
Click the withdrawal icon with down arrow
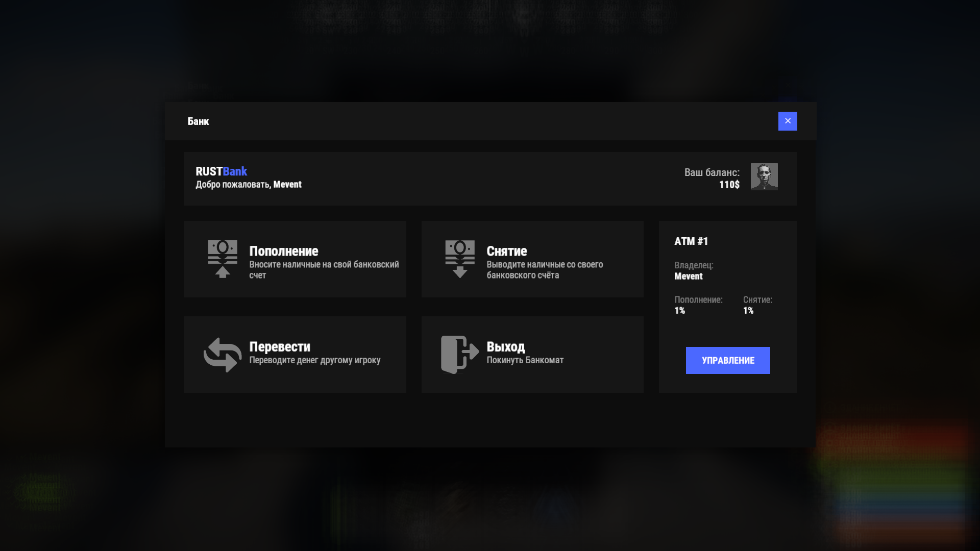point(460,259)
